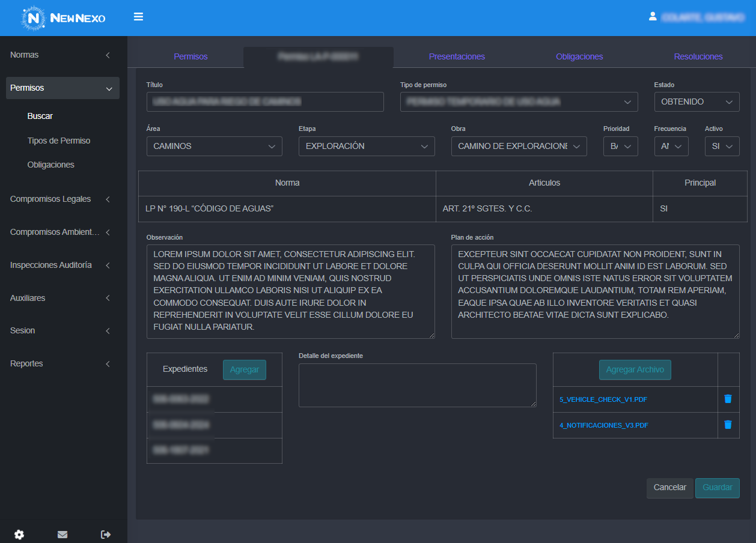
Task: Delete the 5_VEHICLE_CHECK_V1.PDF file
Action: 728,399
